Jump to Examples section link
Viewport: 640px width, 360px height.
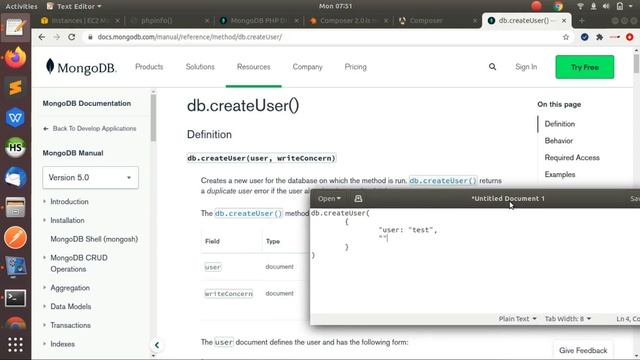pyautogui.click(x=560, y=174)
